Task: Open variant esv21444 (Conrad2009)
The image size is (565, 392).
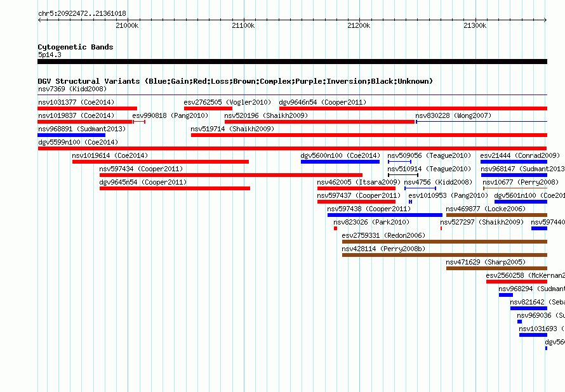Action: coord(520,155)
